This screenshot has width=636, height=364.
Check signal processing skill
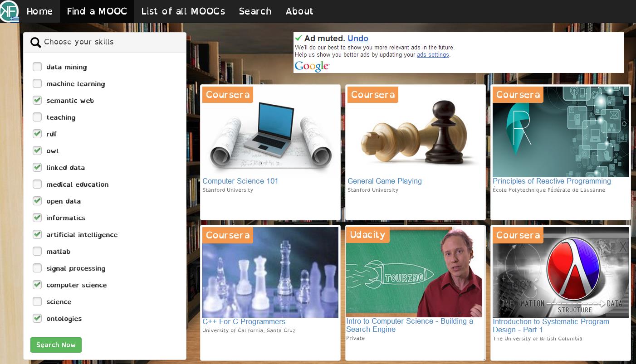(x=37, y=268)
